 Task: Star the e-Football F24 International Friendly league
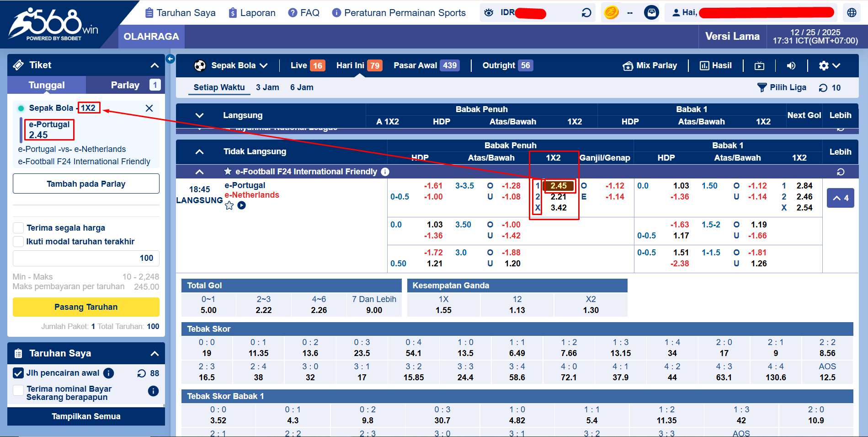coord(227,172)
